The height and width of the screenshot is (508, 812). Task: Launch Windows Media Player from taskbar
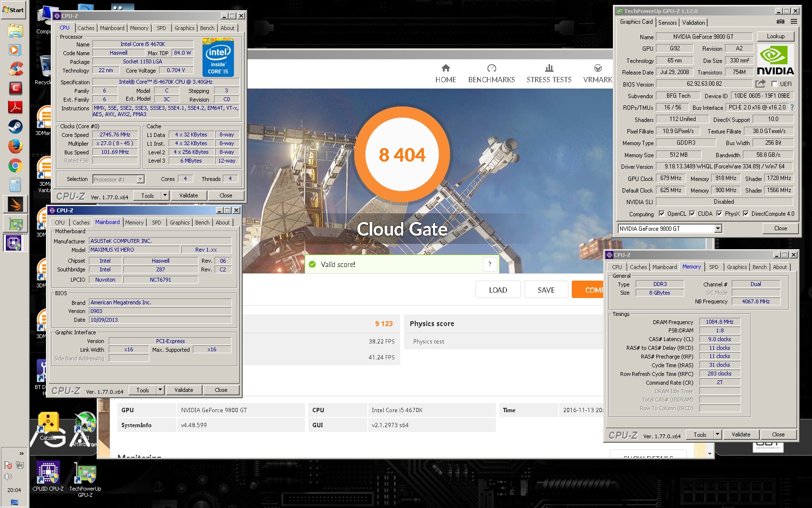[x=15, y=50]
